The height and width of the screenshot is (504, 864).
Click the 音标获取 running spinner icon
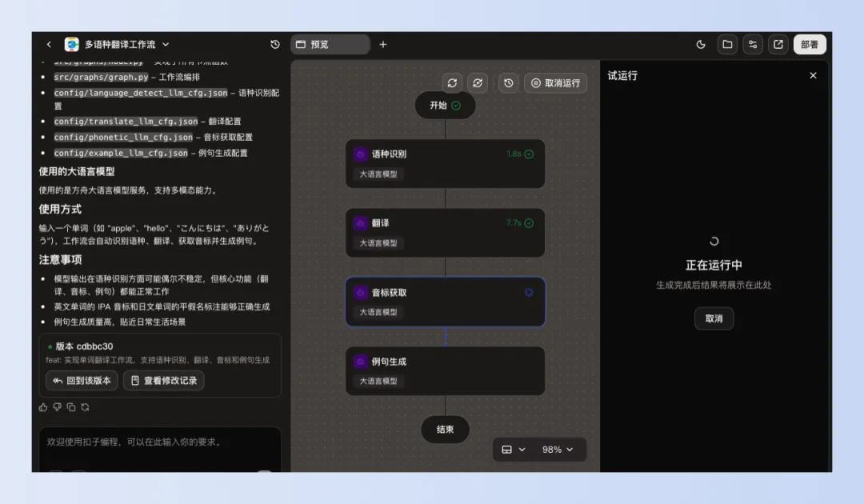[529, 293]
